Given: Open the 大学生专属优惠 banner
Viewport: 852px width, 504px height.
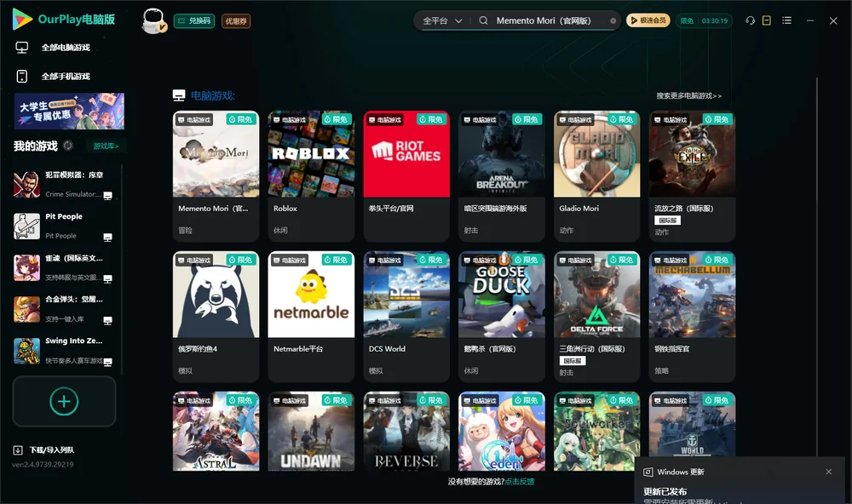Looking at the screenshot, I should pyautogui.click(x=69, y=111).
